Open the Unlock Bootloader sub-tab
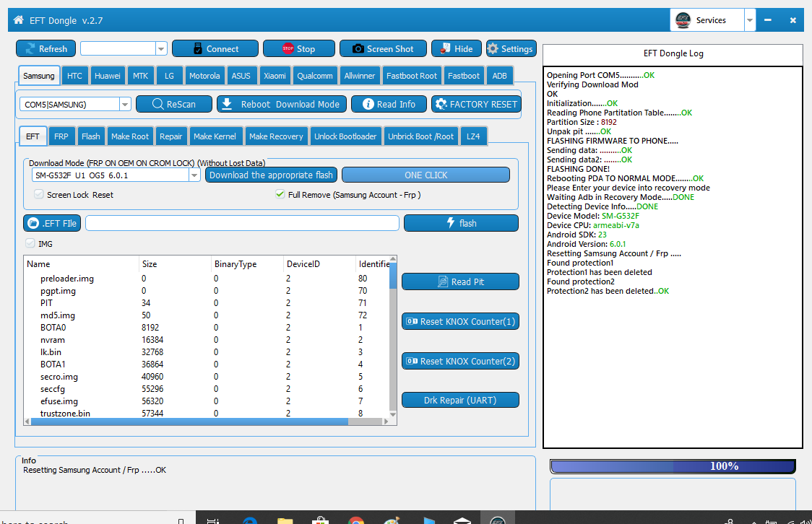Image resolution: width=812 pixels, height=524 pixels. pyautogui.click(x=345, y=136)
